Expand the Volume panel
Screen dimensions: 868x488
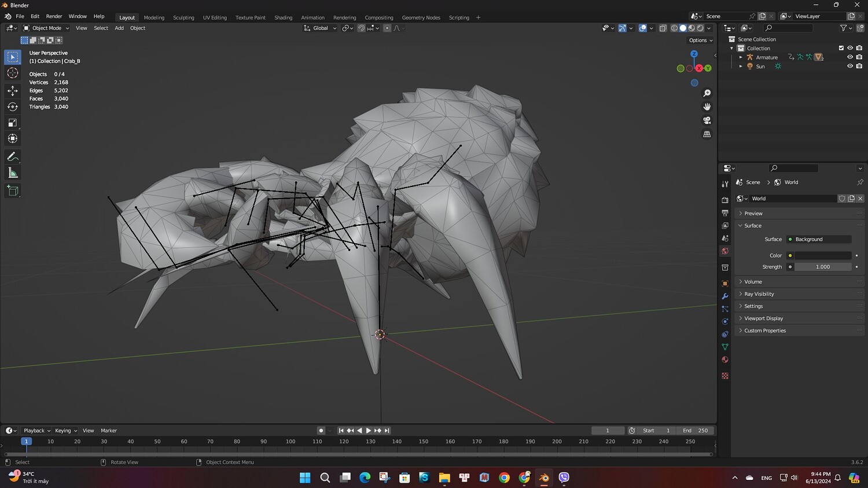coord(753,282)
